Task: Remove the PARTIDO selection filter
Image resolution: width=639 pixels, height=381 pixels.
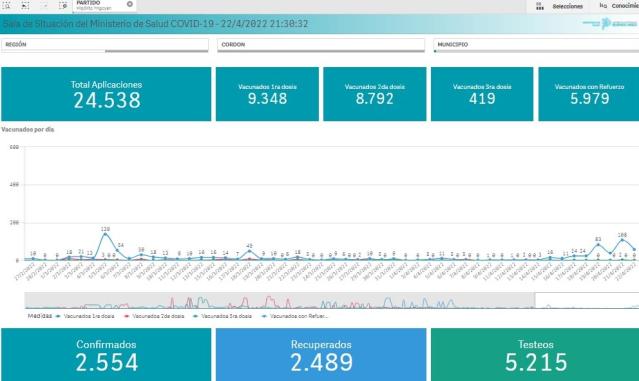Action: (130, 4)
